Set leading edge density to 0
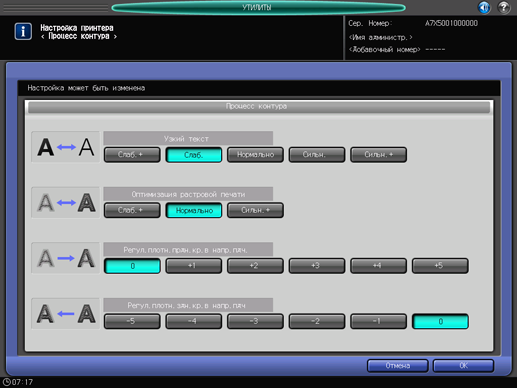 pyautogui.click(x=132, y=266)
